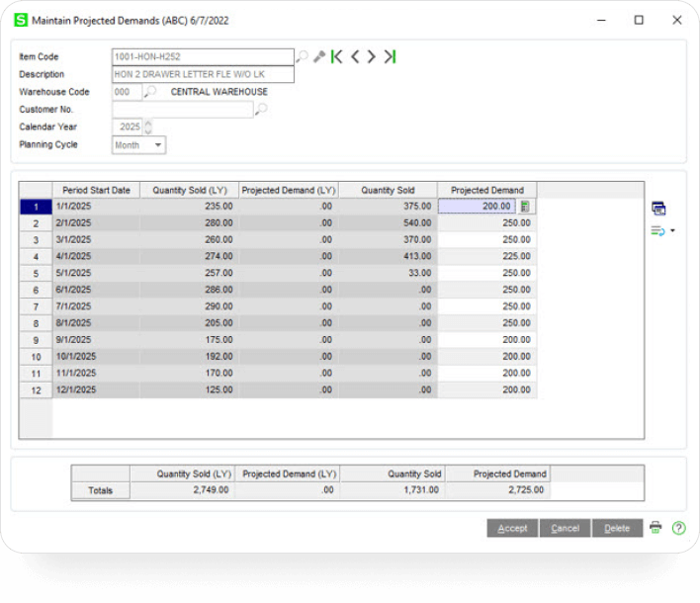Click the Cancel button
This screenshot has width=700, height=603.
(565, 528)
